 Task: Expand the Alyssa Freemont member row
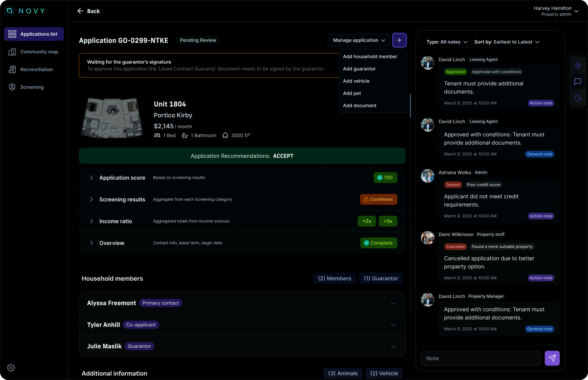[393, 303]
